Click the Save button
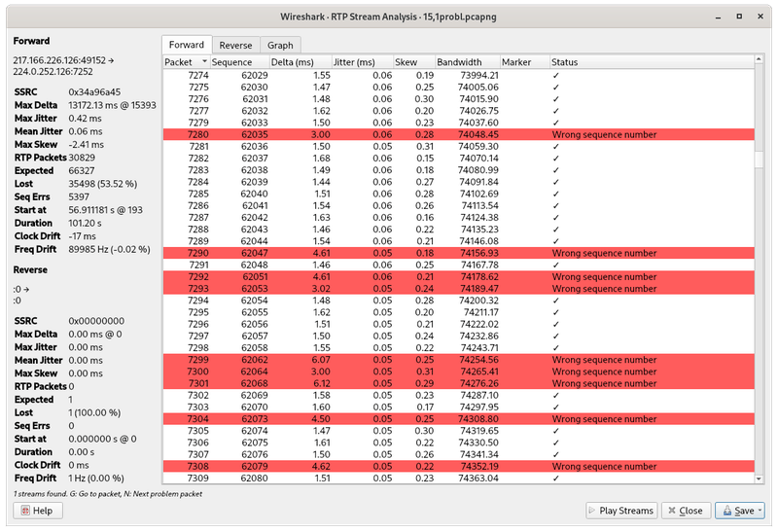This screenshot has height=532, width=778. click(739, 511)
